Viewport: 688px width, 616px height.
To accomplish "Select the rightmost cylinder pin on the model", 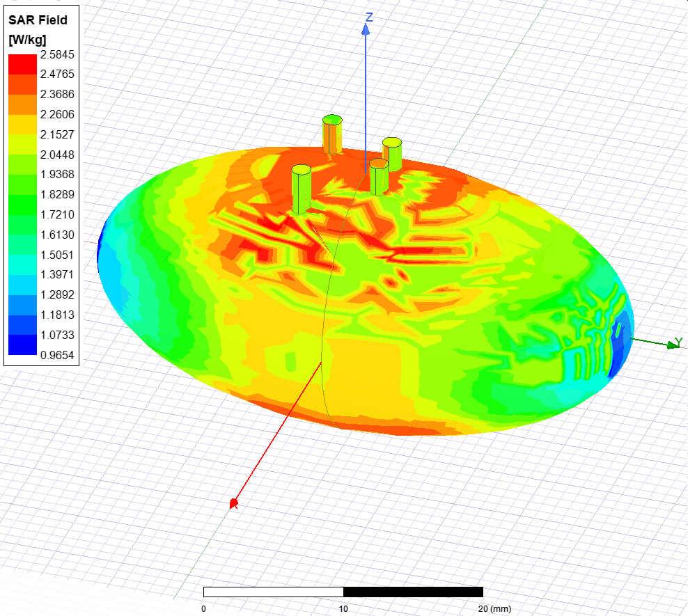I will [393, 154].
